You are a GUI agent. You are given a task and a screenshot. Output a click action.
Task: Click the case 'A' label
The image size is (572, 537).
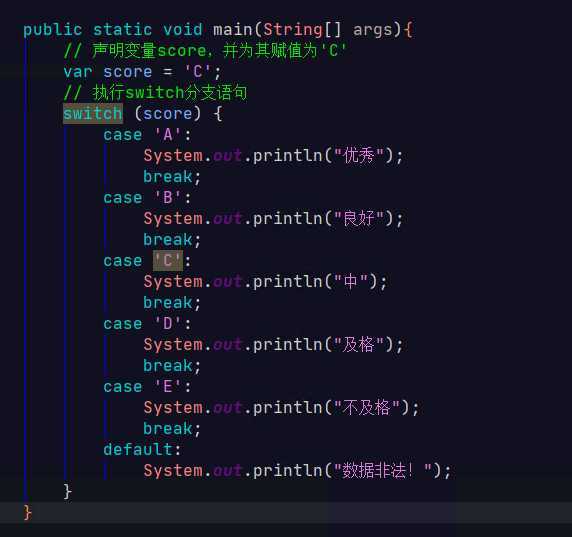point(147,135)
